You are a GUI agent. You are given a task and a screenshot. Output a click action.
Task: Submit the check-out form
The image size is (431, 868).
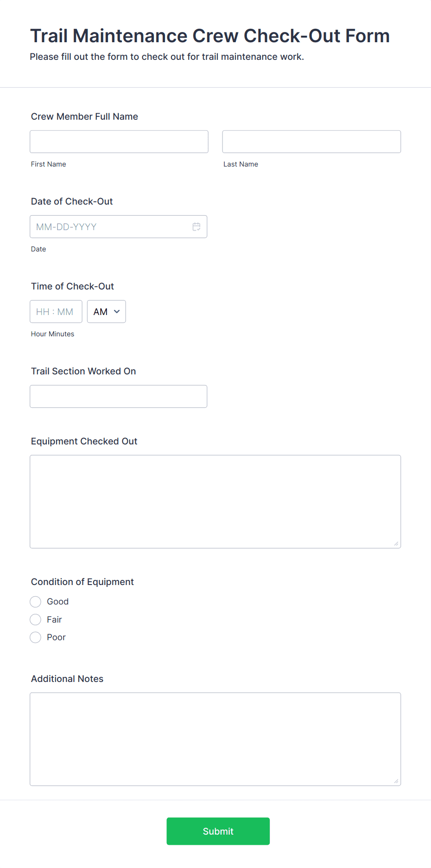[x=218, y=831]
